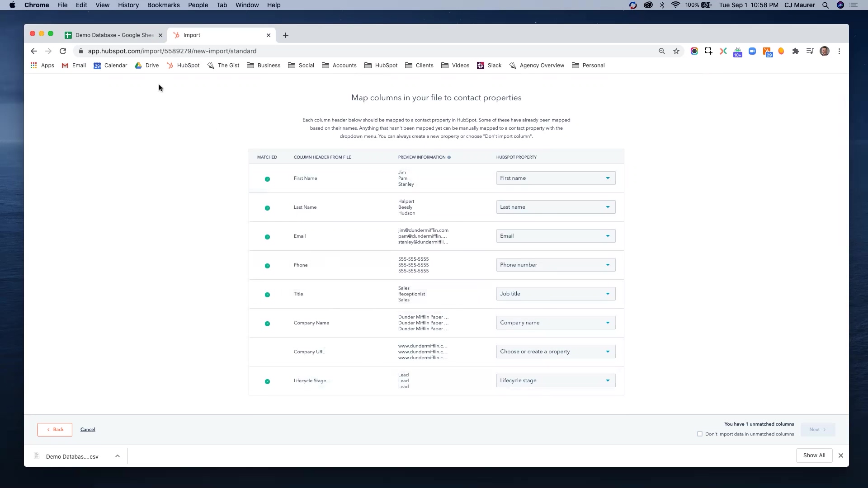Open the Chrome Help menu
Screen dimensions: 868x488
[274, 5]
